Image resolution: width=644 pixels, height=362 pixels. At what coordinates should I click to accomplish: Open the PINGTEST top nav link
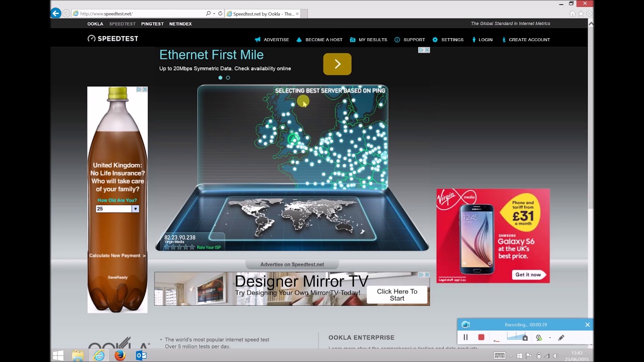click(152, 24)
